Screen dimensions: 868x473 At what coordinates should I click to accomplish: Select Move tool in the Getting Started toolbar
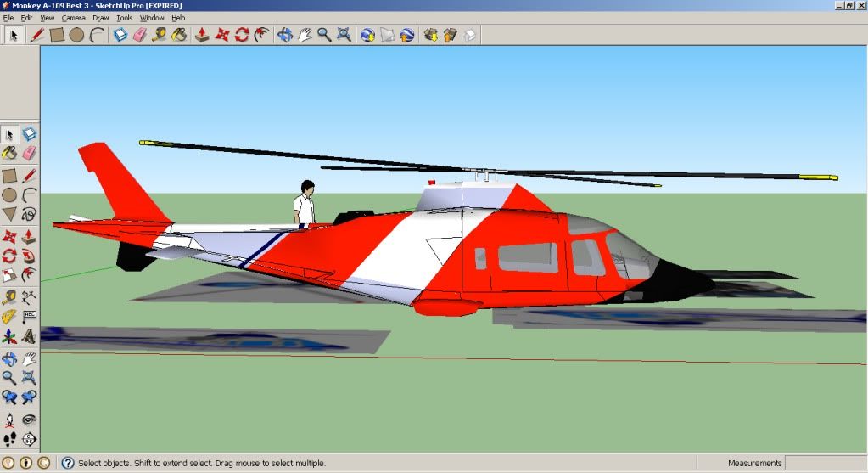[222, 36]
